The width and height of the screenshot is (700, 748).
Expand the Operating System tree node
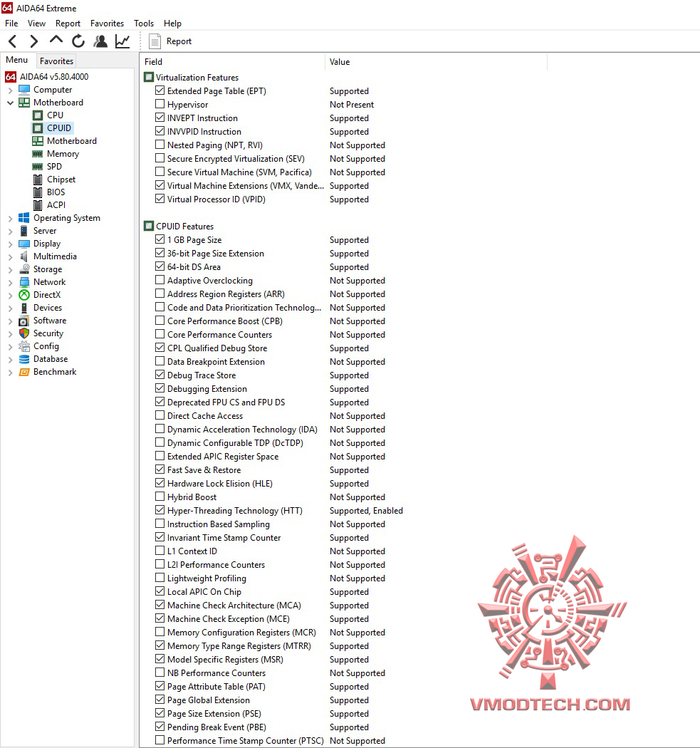tap(10, 219)
